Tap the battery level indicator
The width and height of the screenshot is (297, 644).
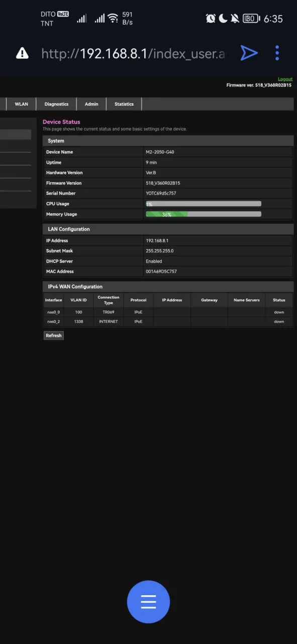tap(251, 19)
